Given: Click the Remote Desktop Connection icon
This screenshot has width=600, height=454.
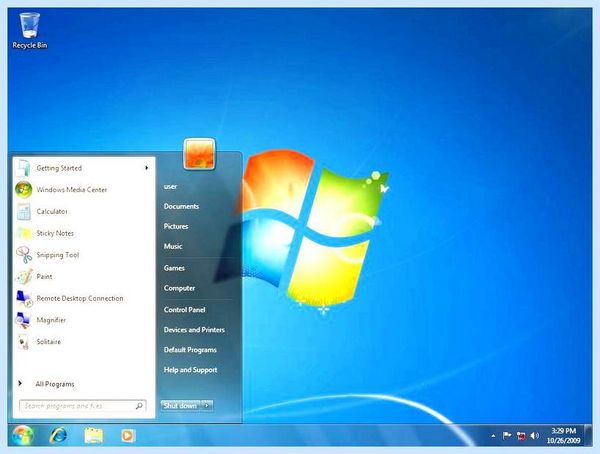Looking at the screenshot, I should tap(23, 298).
